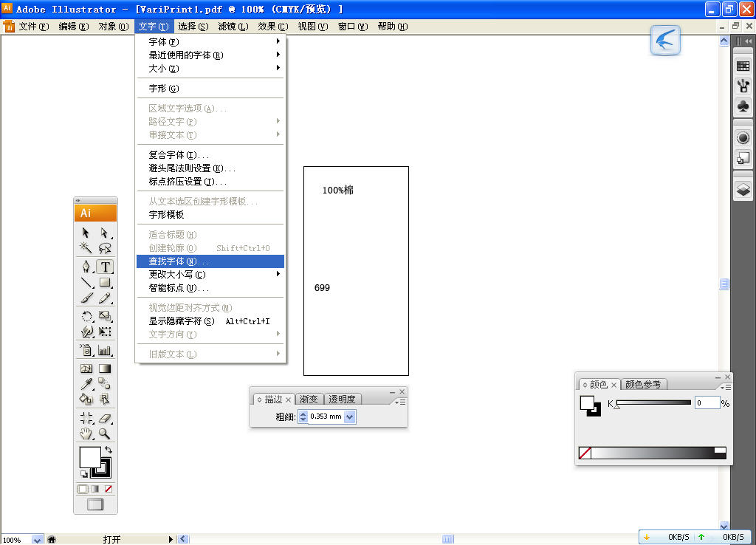Switch to 透明度 tab
The image size is (756, 545).
click(342, 399)
